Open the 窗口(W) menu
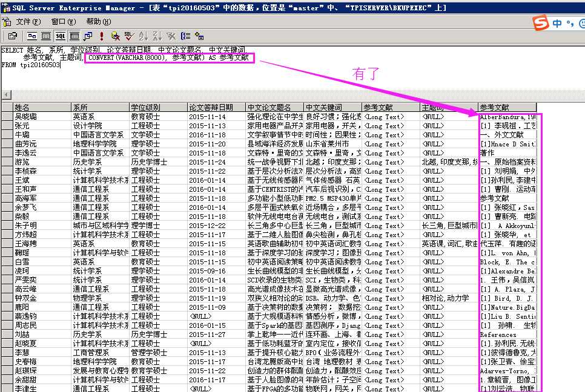 coord(64,22)
